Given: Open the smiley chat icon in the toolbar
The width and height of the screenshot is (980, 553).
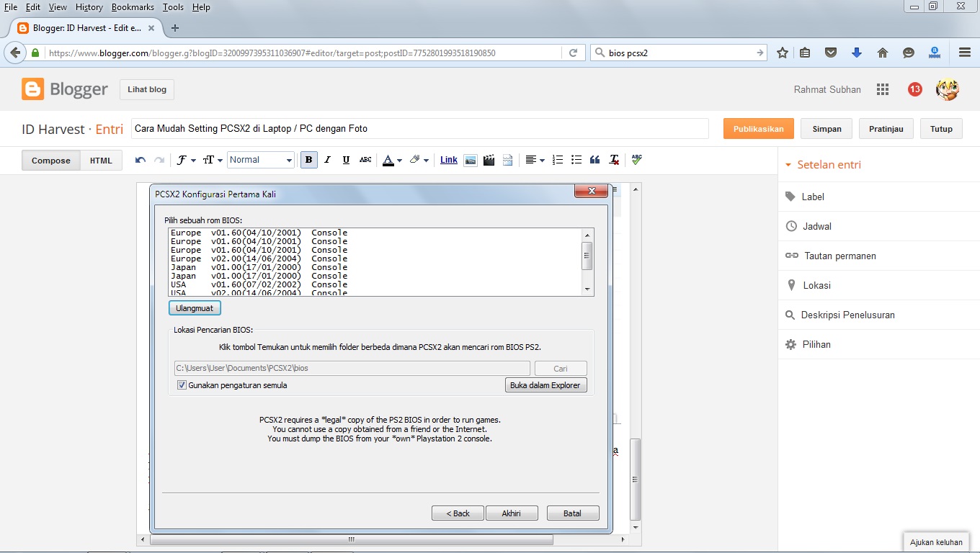Looking at the screenshot, I should (909, 53).
